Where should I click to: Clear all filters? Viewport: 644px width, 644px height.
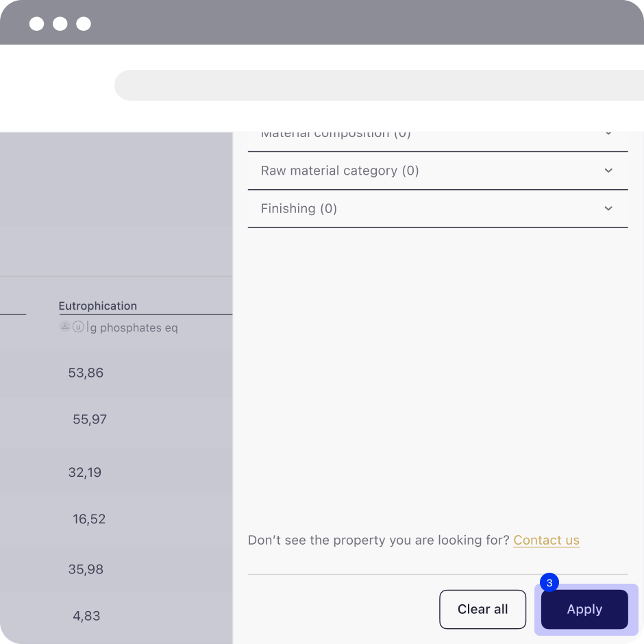coord(482,609)
